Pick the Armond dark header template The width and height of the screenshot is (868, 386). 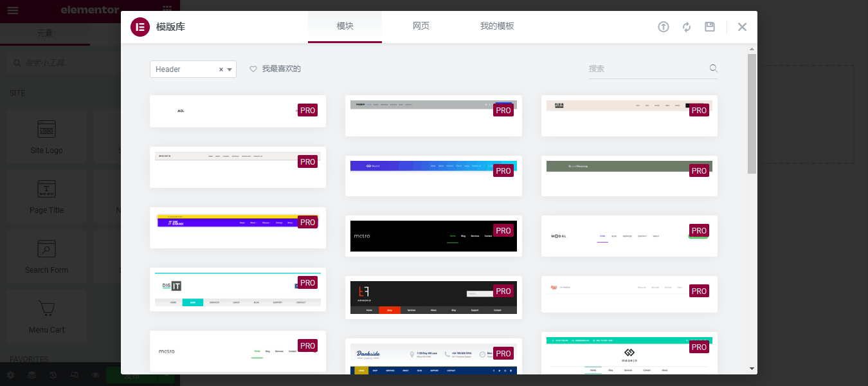pos(433,297)
